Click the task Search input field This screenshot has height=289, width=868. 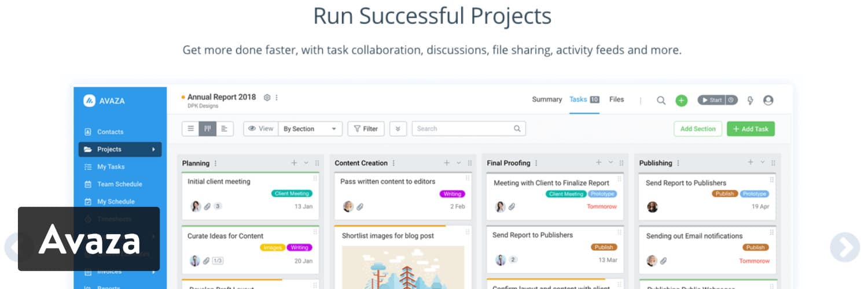tap(463, 129)
